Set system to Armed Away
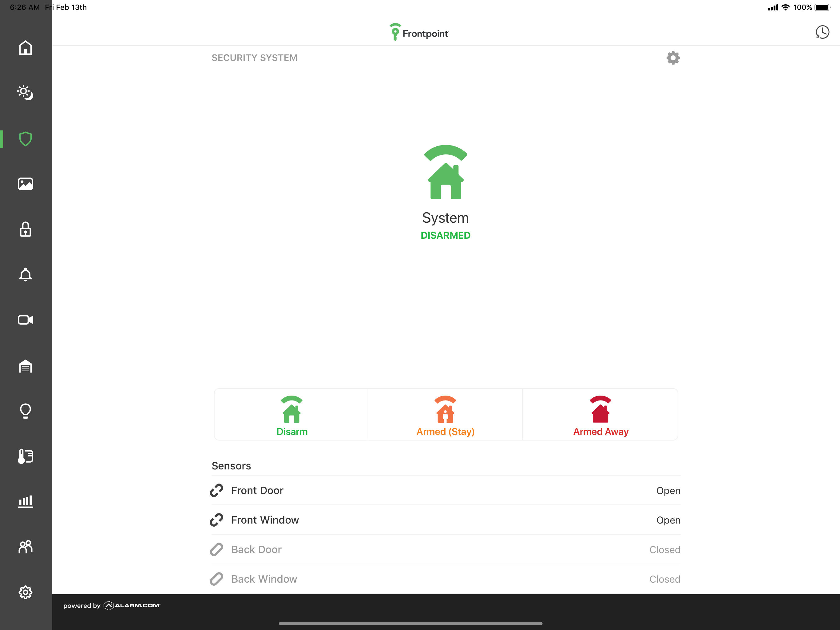 click(600, 415)
